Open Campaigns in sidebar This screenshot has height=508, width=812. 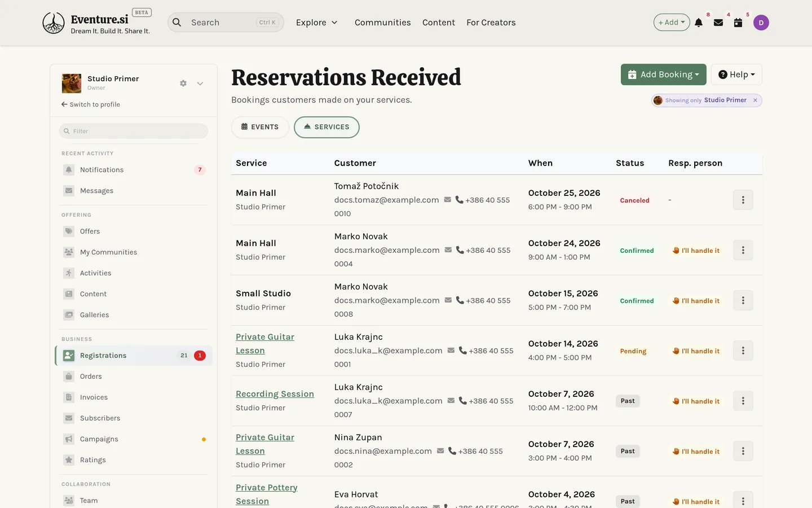tap(134, 439)
